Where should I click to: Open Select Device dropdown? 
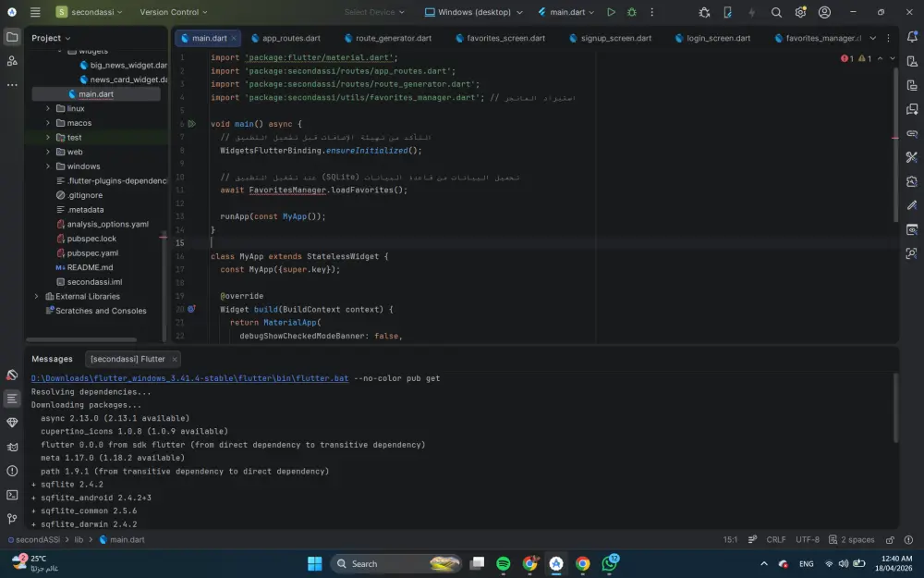click(x=374, y=12)
